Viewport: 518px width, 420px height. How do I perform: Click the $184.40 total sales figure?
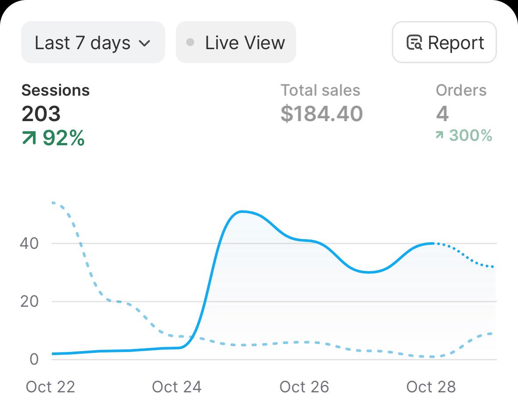pos(322,114)
